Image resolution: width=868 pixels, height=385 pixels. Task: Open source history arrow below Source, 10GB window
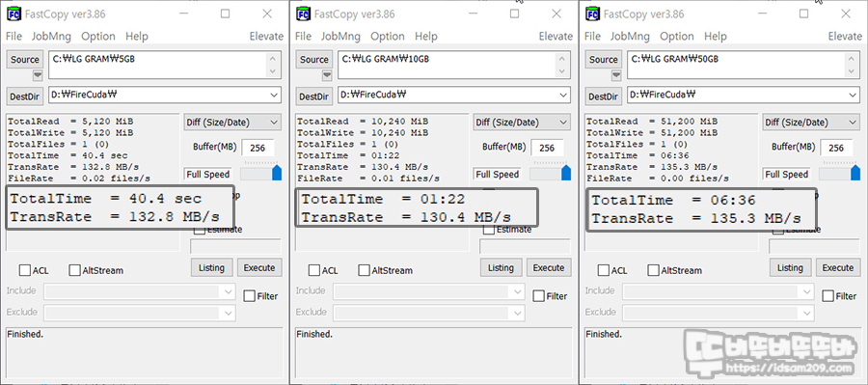coord(327,75)
